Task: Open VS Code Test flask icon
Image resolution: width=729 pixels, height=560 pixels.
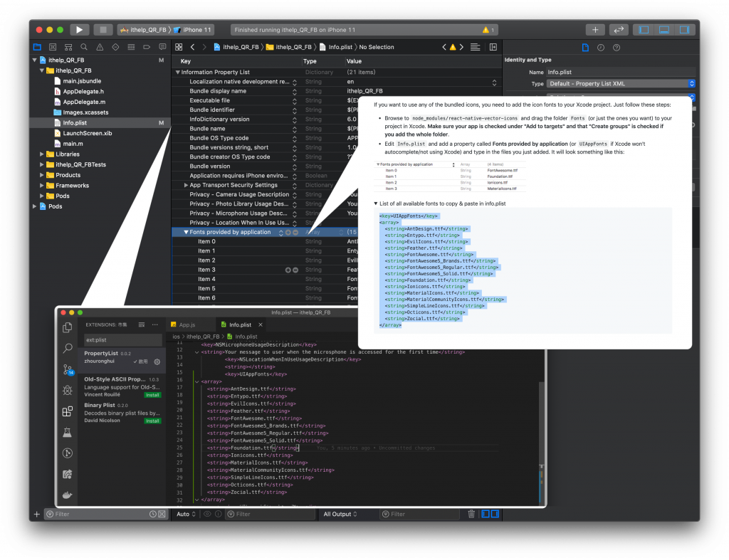Action: pos(68,432)
